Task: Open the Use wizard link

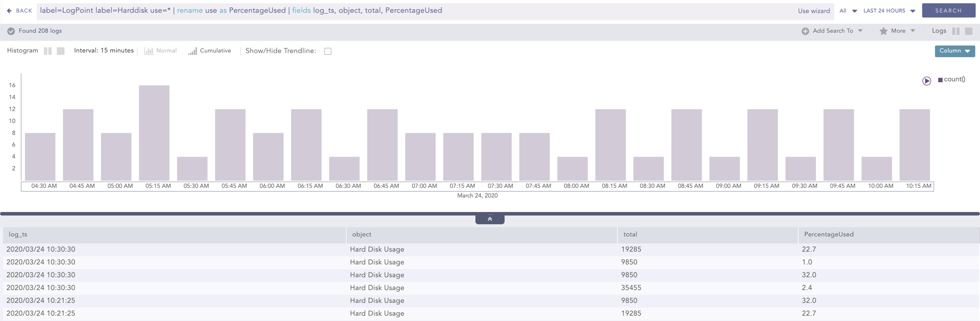Action: click(x=813, y=11)
